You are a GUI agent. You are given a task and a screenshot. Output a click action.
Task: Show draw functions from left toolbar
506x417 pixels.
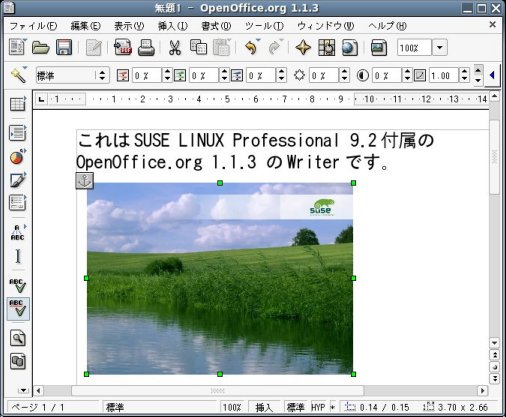[18, 180]
